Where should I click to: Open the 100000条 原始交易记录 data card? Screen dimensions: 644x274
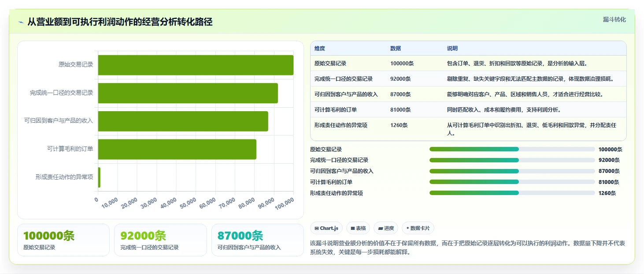click(63, 240)
